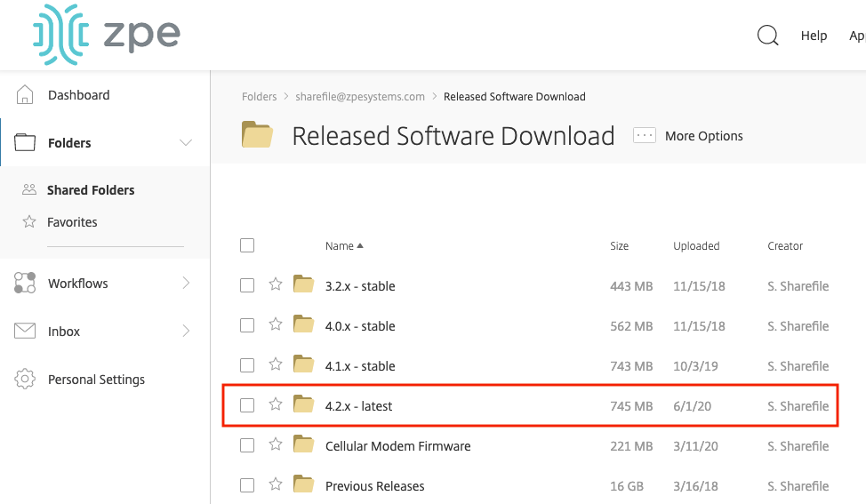Click folder icon of 4.2.x - latest
The height and width of the screenshot is (504, 866).
(303, 404)
